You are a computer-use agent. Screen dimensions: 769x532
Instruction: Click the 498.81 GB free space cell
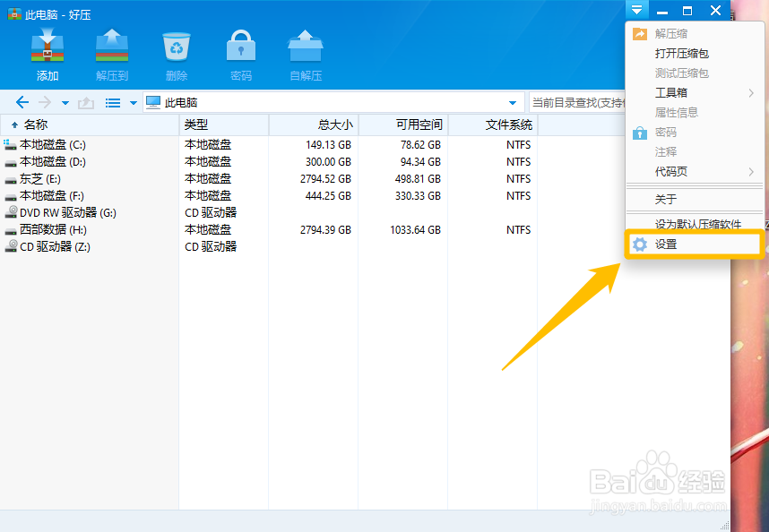pyautogui.click(x=418, y=179)
